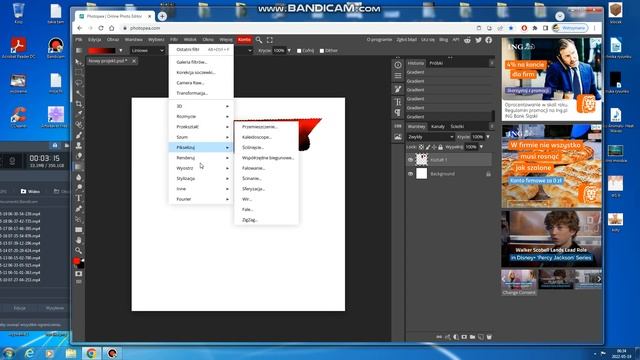Open the Character panel icon
The width and height of the screenshot is (640, 360).
[x=398, y=102]
